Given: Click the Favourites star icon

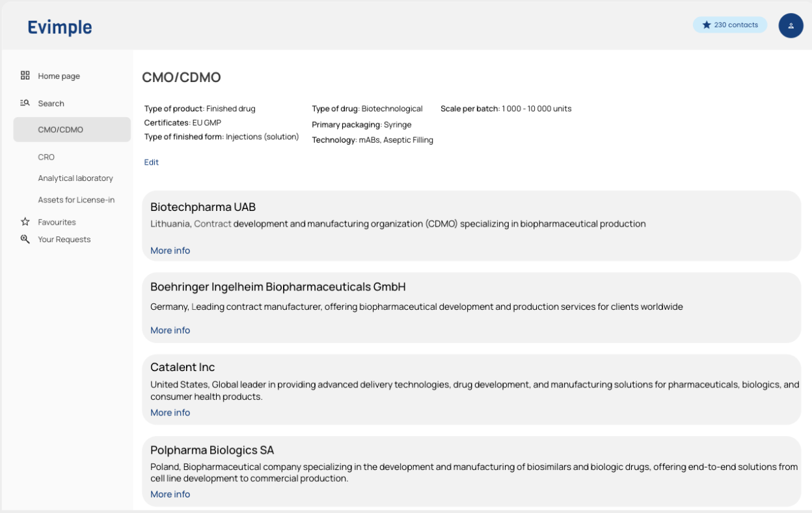Looking at the screenshot, I should pyautogui.click(x=25, y=222).
